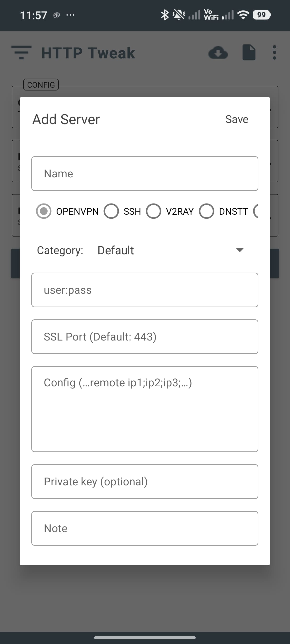
Task: Tap the Bluetooth status icon
Action: 165,15
